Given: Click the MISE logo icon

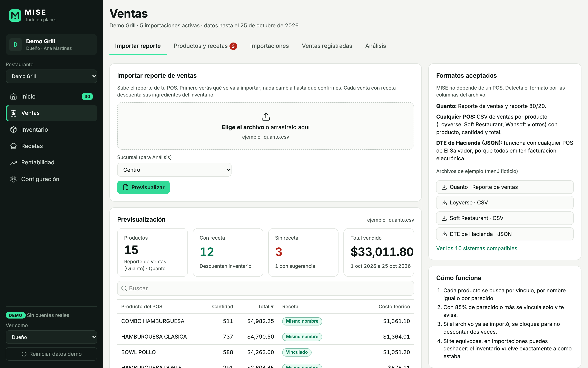Looking at the screenshot, I should pyautogui.click(x=15, y=16).
